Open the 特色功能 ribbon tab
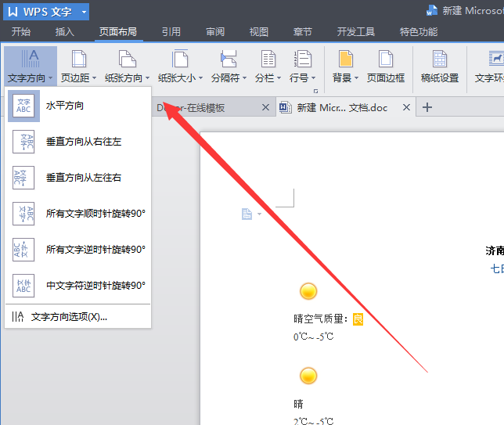Screen dimensions: 504x425 tap(419, 32)
